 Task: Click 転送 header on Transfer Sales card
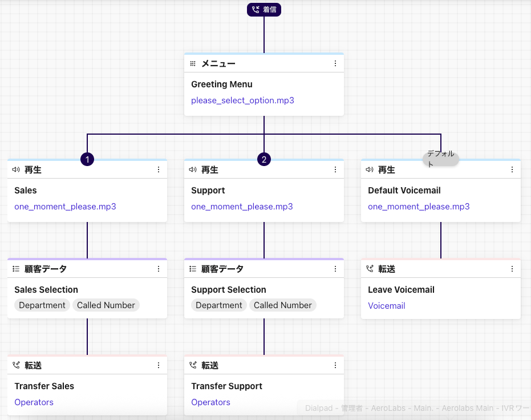[x=33, y=365]
